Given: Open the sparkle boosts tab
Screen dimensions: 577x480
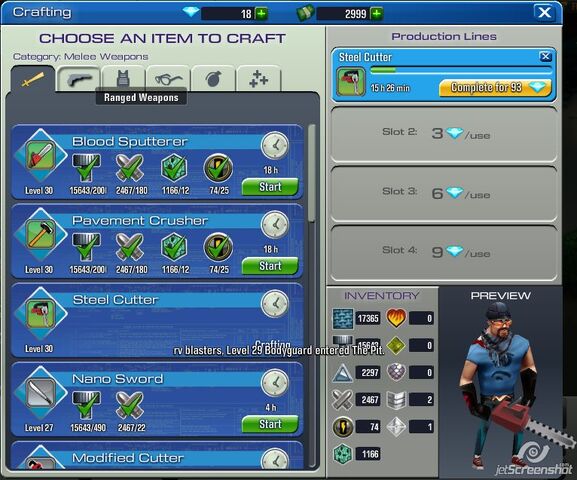Looking at the screenshot, I should point(258,78).
